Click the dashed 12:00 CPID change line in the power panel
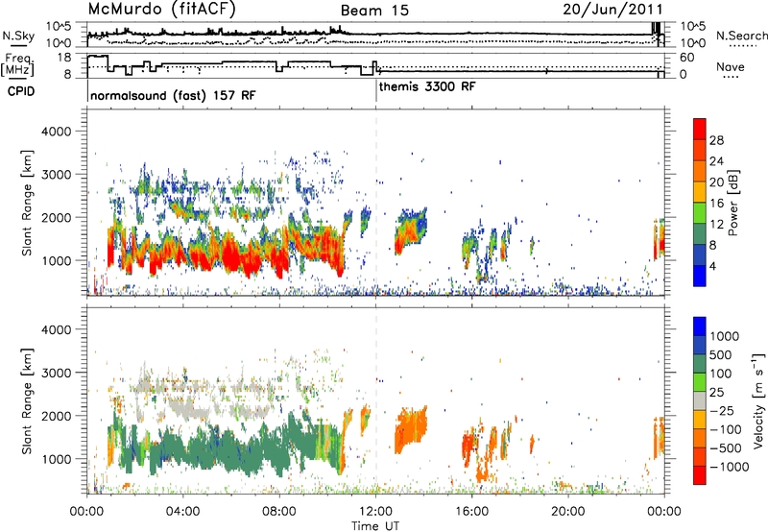The image size is (768, 532). [x=375, y=203]
